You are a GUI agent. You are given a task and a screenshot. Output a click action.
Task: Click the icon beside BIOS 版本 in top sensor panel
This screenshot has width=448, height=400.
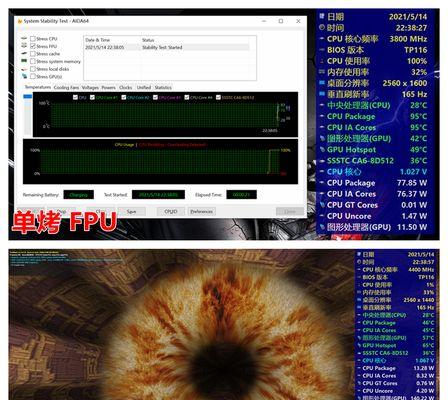tap(322, 50)
